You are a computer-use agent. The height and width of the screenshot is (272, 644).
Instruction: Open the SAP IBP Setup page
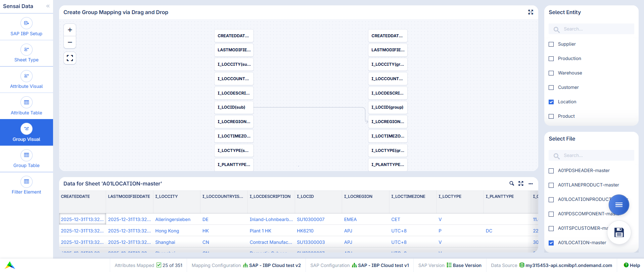pos(27,27)
